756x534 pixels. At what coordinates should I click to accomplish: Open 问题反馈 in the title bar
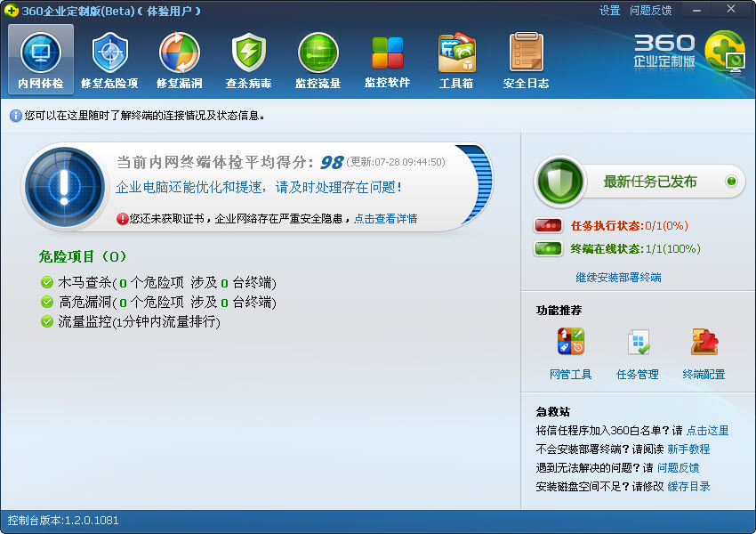pos(650,10)
